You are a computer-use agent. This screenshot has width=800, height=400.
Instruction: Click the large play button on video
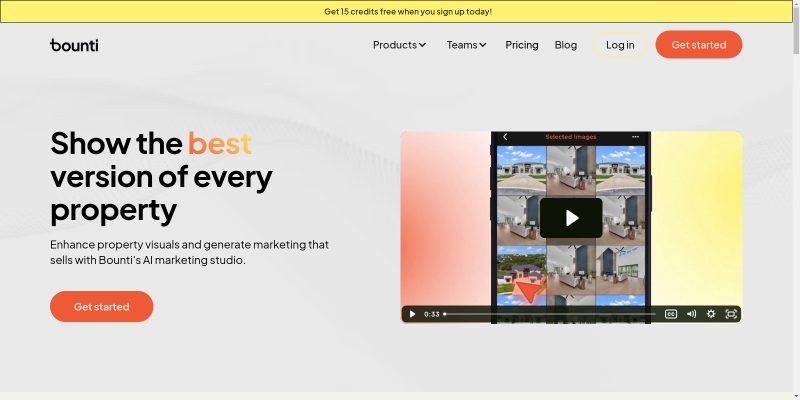click(571, 218)
